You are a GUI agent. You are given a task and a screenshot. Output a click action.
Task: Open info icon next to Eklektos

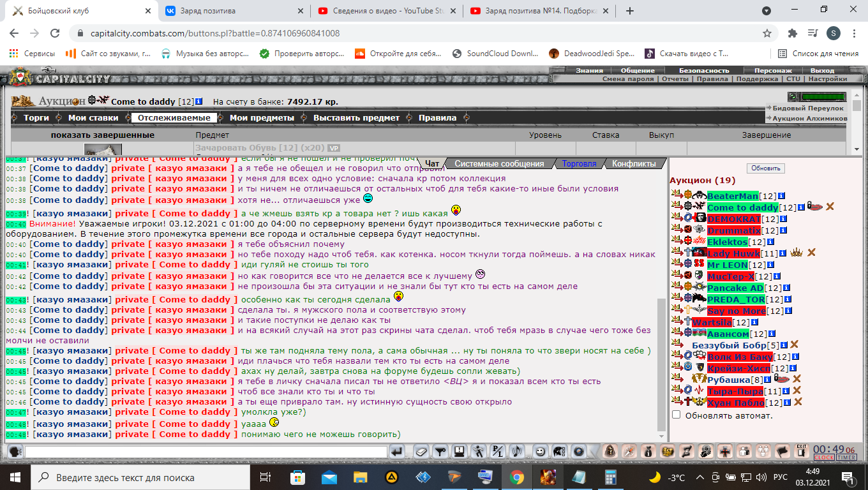pos(772,242)
